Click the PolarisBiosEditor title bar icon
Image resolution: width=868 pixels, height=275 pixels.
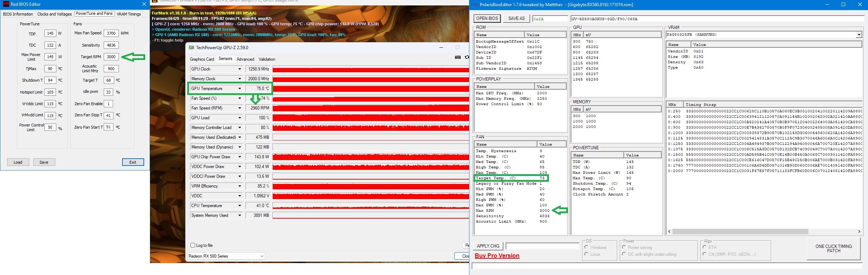(475, 5)
